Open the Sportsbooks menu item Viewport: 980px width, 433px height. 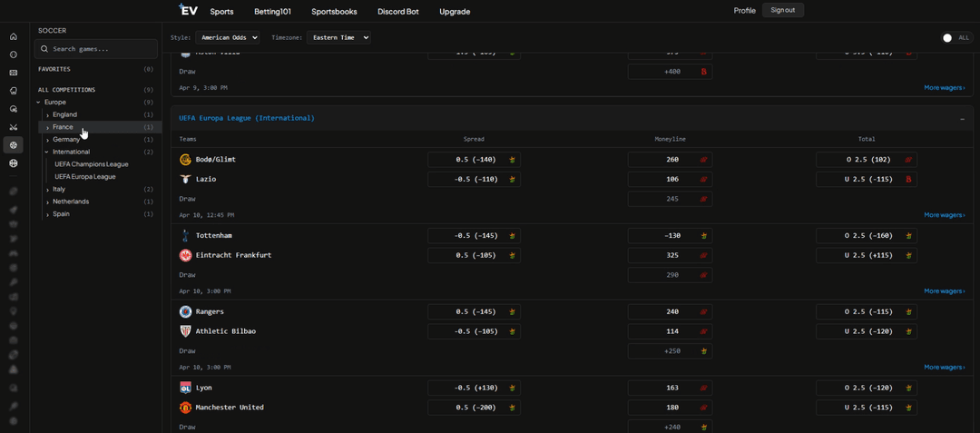tap(334, 11)
